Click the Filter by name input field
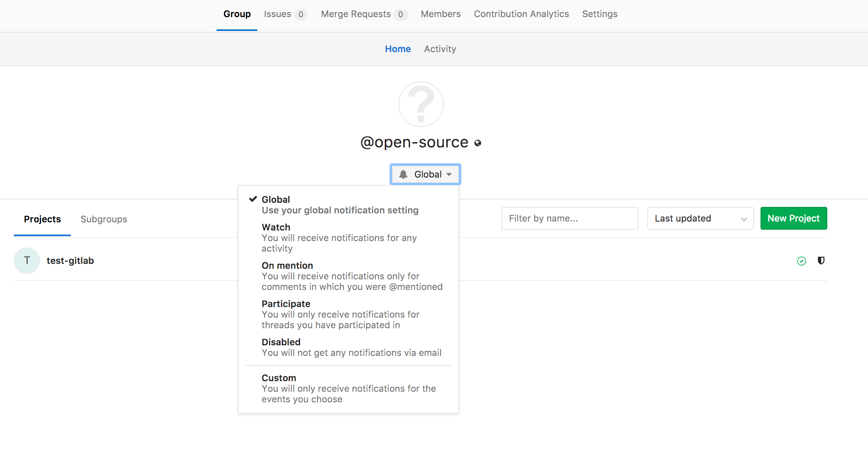The image size is (868, 461). [570, 218]
